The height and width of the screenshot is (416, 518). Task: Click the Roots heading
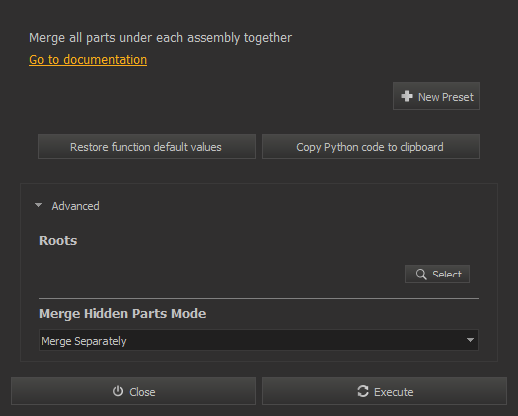58,240
